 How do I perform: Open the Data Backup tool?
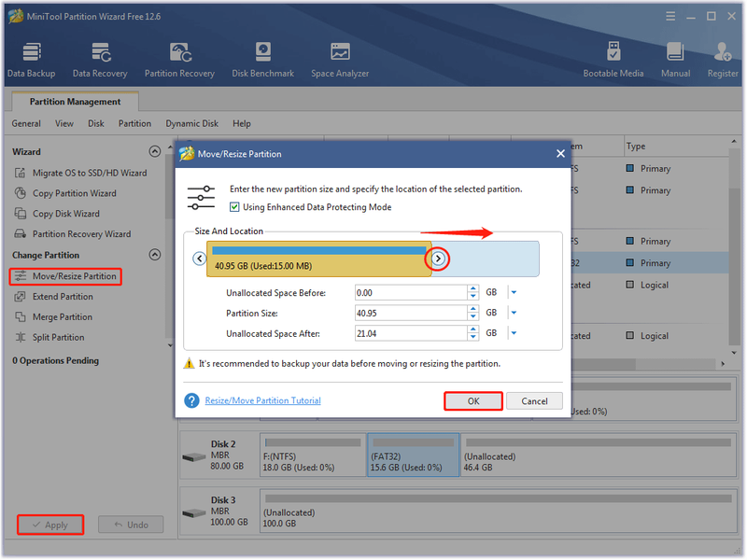pyautogui.click(x=32, y=60)
